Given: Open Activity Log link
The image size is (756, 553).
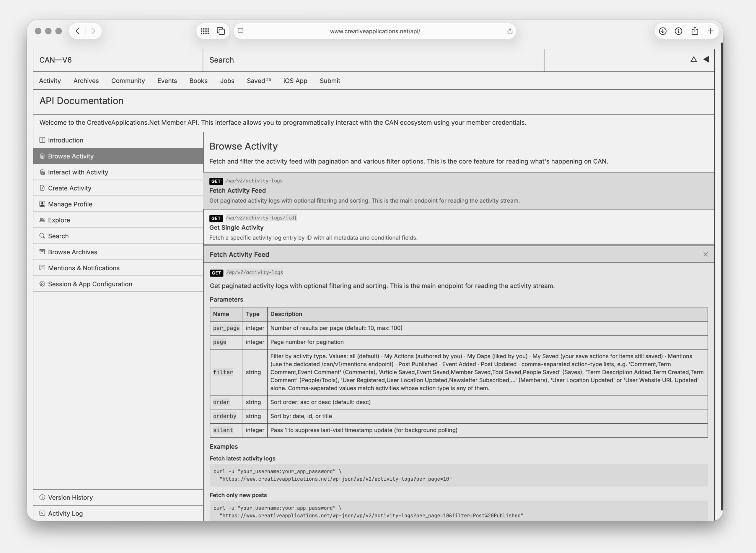Looking at the screenshot, I should (118, 513).
